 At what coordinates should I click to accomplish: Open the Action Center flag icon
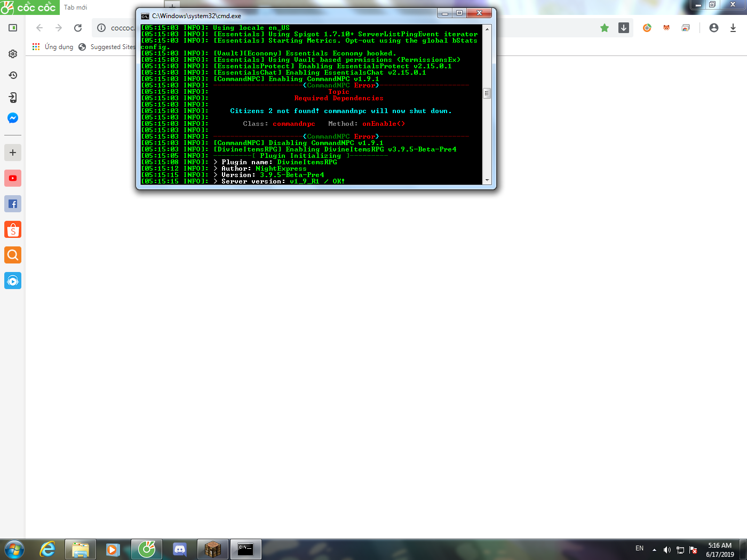point(694,550)
